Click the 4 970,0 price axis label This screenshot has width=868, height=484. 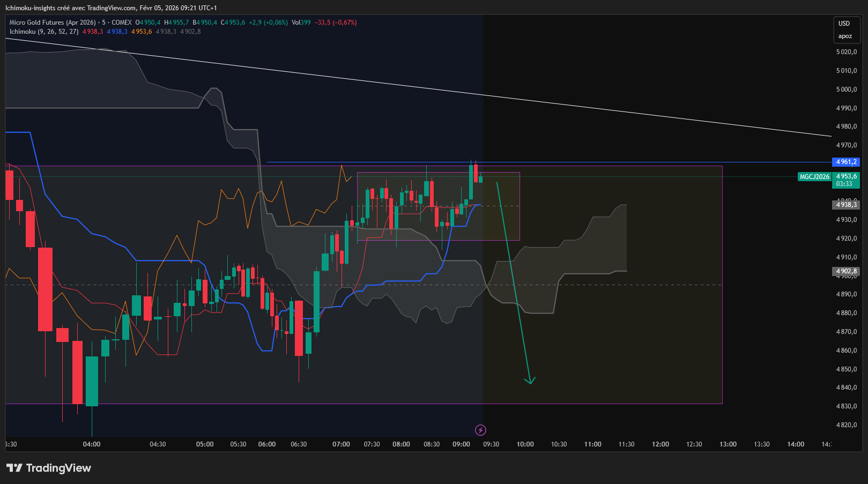847,145
